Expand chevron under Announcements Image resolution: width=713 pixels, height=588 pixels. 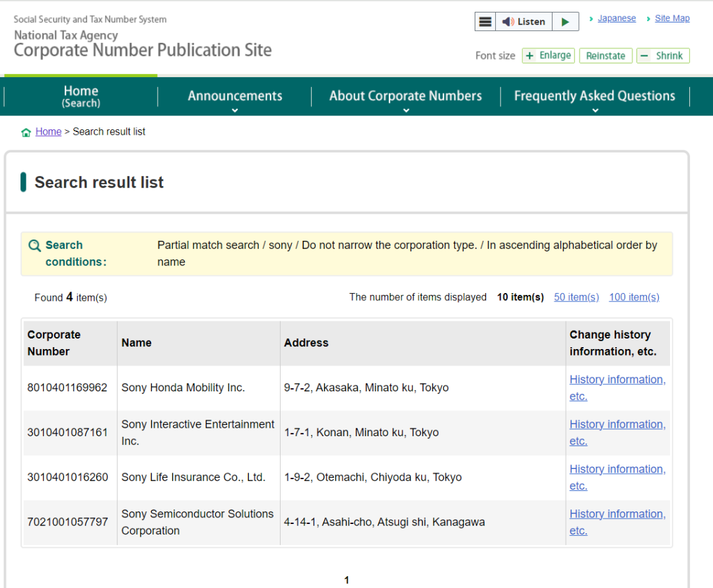[x=234, y=110]
